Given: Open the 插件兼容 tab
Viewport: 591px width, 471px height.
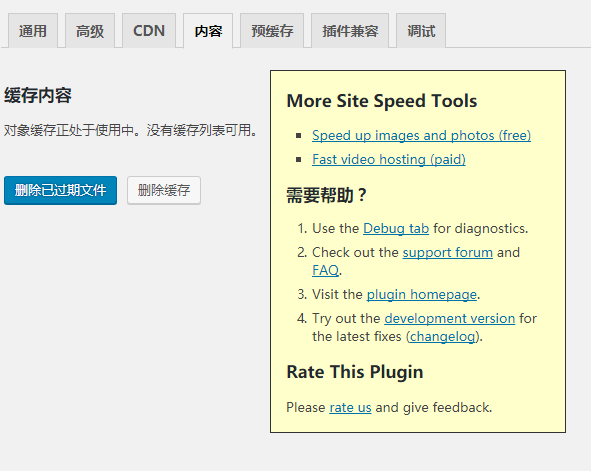Looking at the screenshot, I should pos(350,31).
